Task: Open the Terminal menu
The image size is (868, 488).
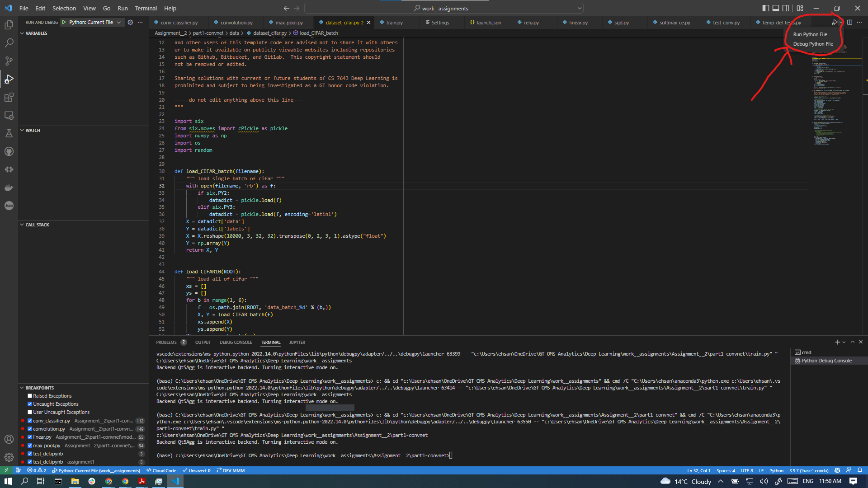Action: coord(146,8)
